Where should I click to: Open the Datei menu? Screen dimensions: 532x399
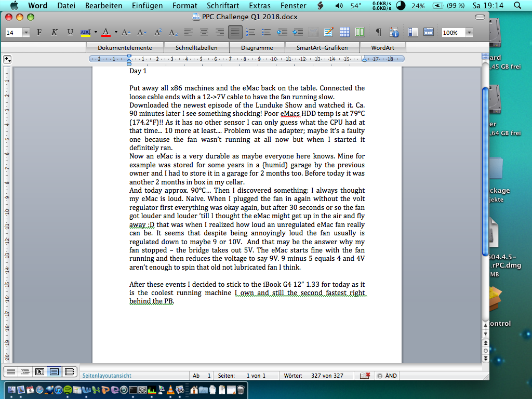66,5
